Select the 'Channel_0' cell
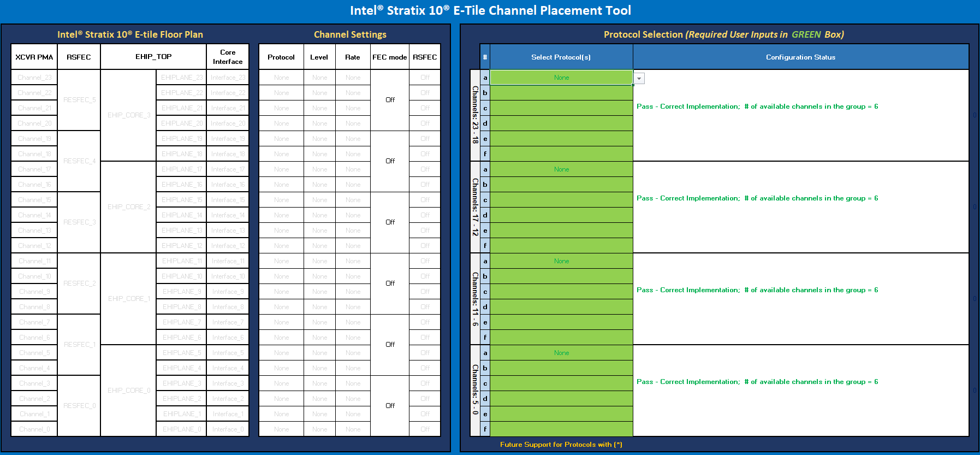980x455 pixels. click(x=34, y=429)
